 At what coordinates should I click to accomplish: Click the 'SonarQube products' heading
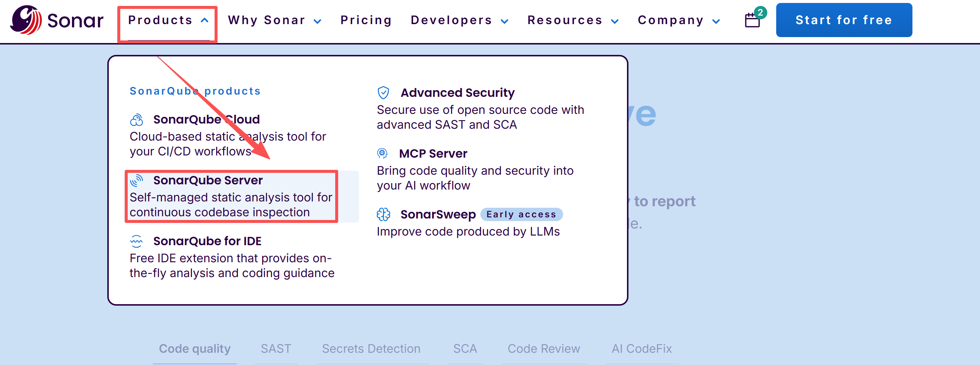(x=195, y=91)
